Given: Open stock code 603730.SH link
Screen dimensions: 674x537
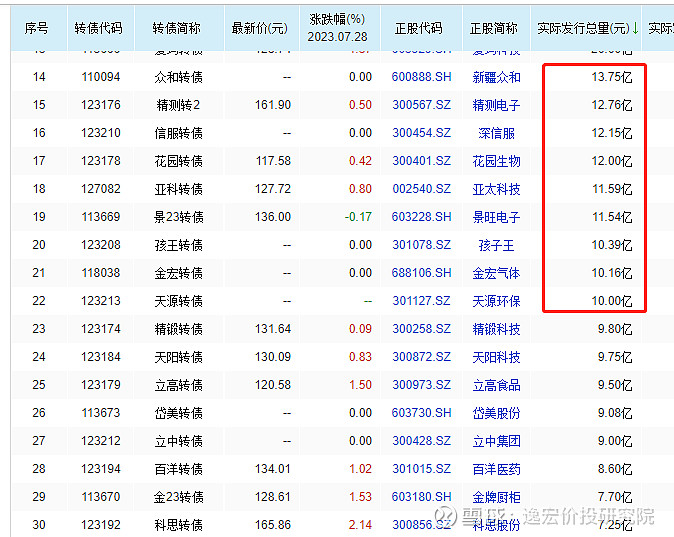Looking at the screenshot, I should point(421,413).
